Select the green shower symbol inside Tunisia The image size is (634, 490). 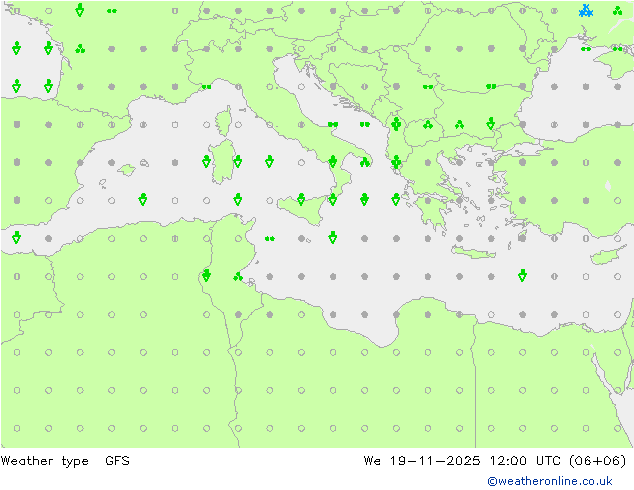coord(207,275)
